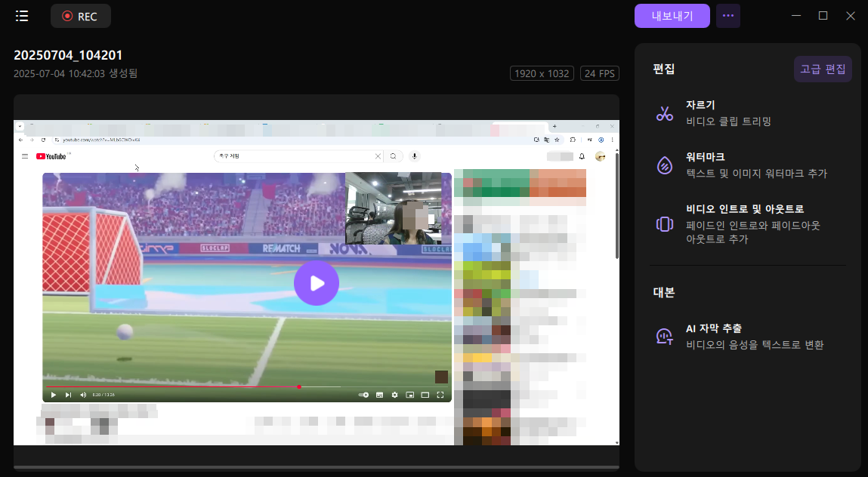This screenshot has width=868, height=477.
Task: Open 고급 편집 advanced editing
Action: pos(823,69)
